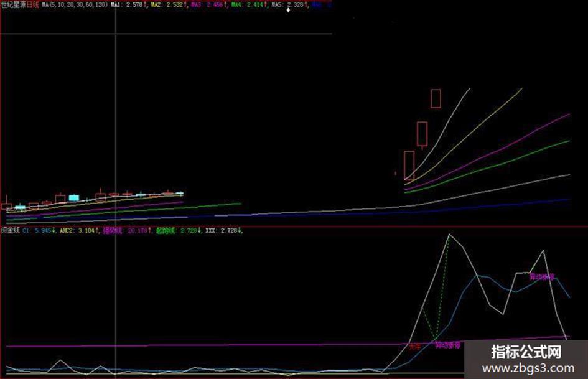Click the 资金线 sub-chart indicator name
588x379 pixels.
(x=10, y=230)
